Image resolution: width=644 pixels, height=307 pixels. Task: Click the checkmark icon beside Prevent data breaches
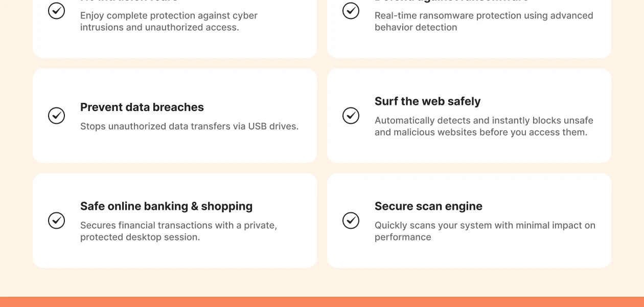(57, 116)
